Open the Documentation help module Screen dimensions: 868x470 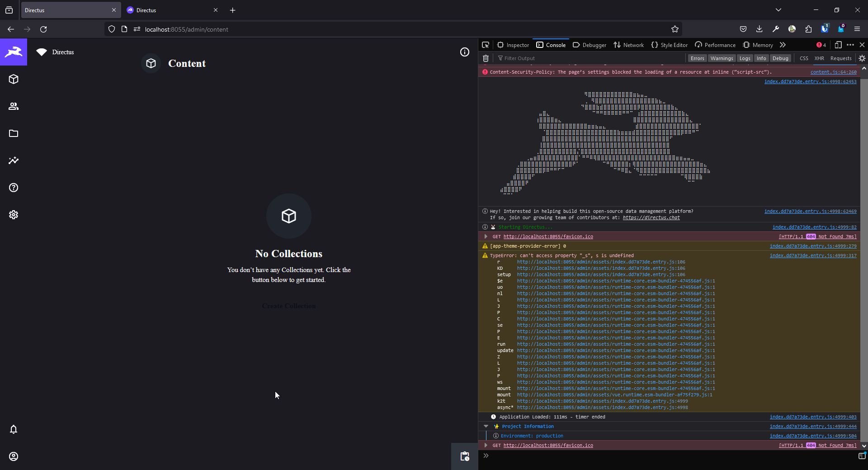point(14,188)
